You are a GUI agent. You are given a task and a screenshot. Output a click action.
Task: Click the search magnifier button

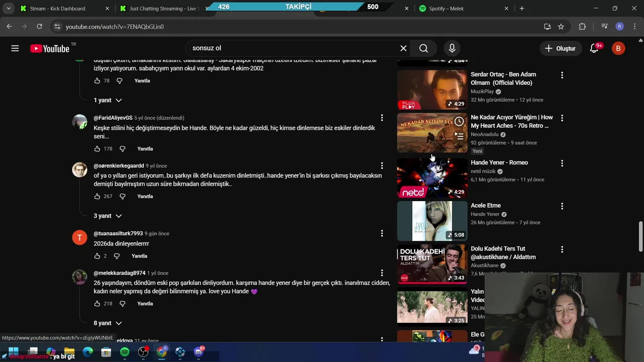[x=424, y=48]
